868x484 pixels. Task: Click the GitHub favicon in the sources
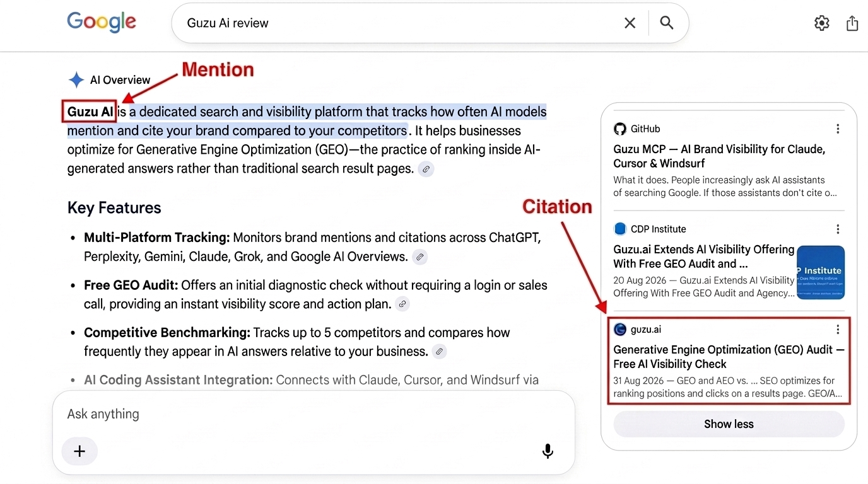(x=620, y=129)
